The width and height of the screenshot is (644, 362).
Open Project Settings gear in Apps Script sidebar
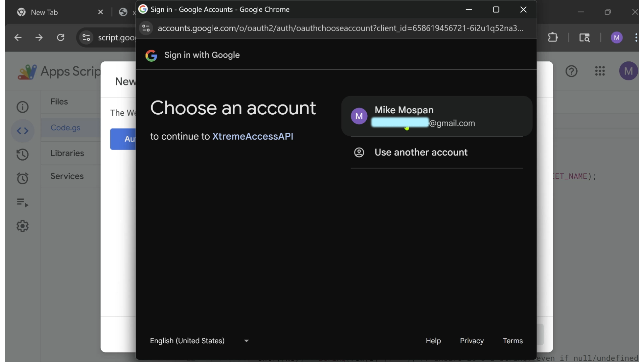coord(22,226)
